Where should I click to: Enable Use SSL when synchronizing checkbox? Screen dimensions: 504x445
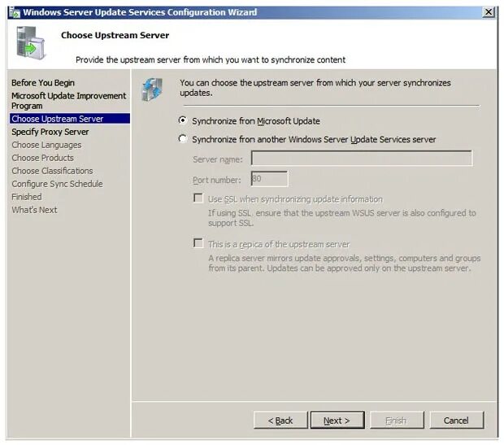tap(198, 198)
